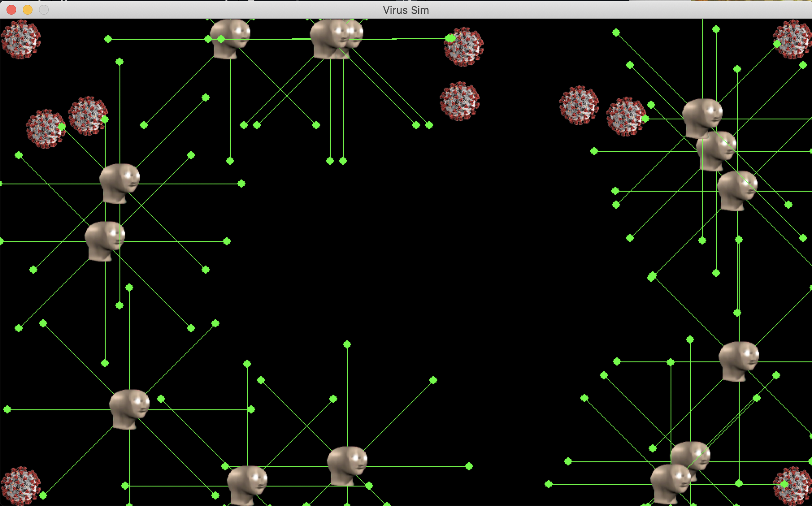
Task: Click the isolated head on the middle-right side
Action: click(x=739, y=361)
